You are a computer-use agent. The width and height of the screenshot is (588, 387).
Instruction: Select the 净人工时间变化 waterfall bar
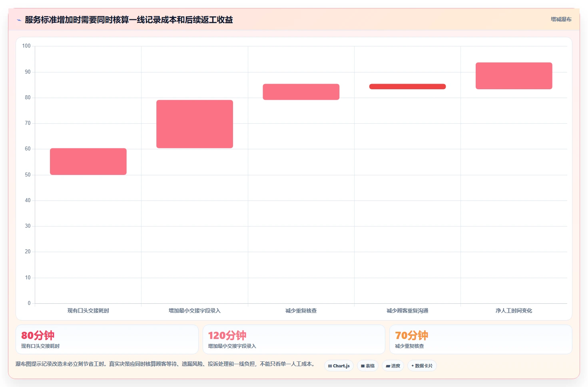(514, 76)
